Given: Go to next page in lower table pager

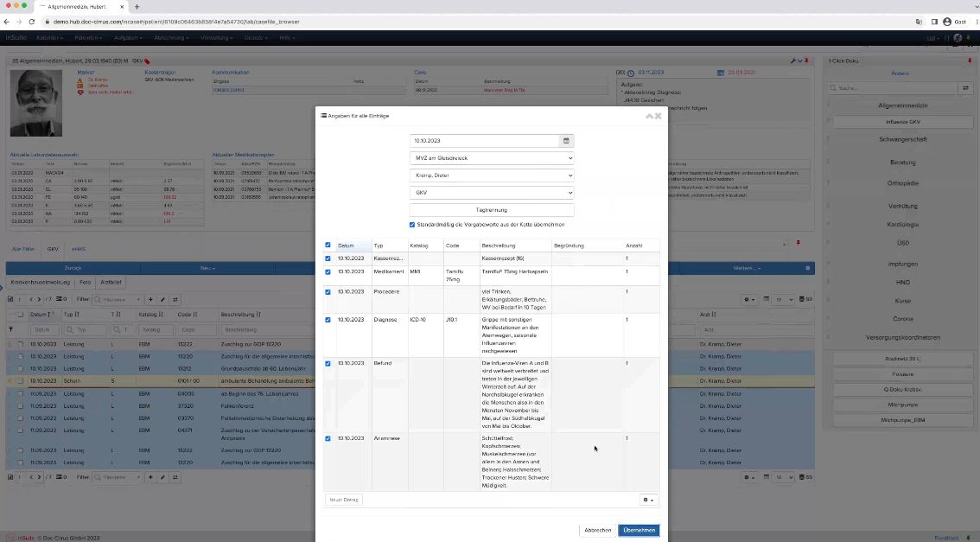Looking at the screenshot, I should [39, 477].
